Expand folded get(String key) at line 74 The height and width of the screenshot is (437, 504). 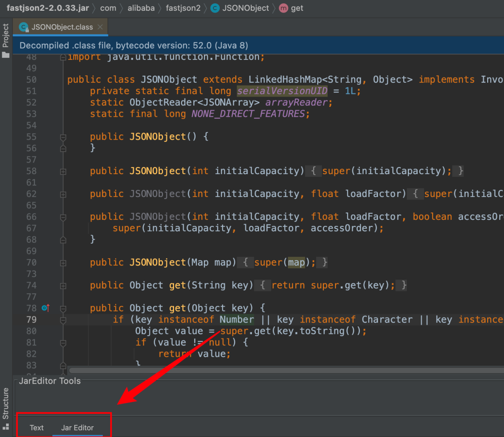[x=63, y=286]
